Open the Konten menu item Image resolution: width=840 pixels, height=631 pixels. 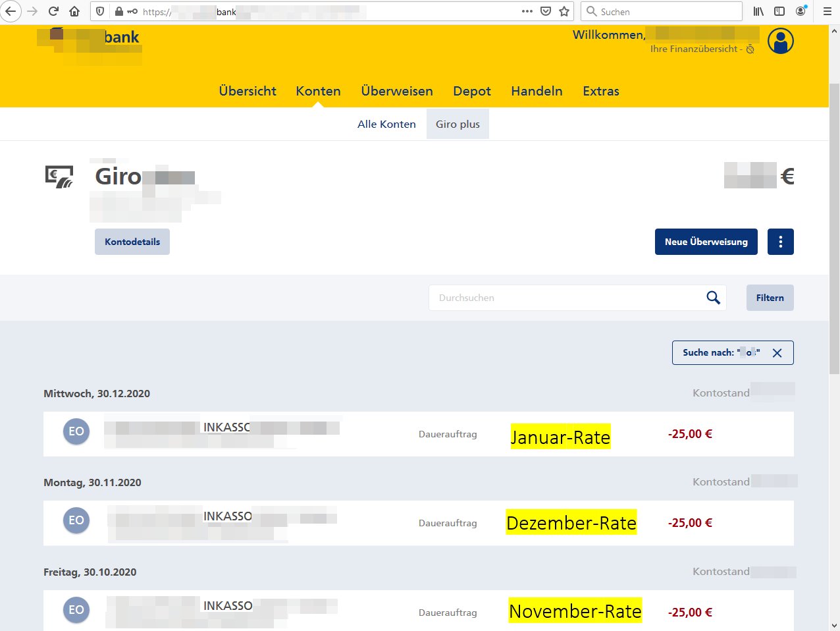coord(318,91)
